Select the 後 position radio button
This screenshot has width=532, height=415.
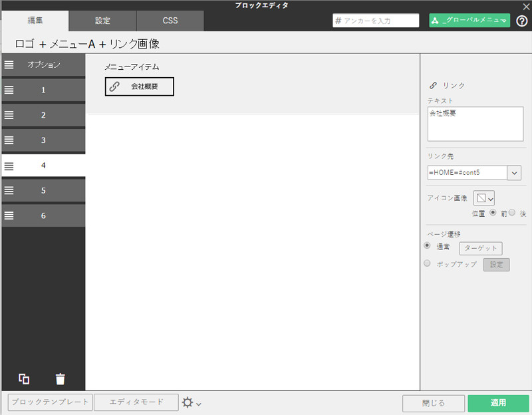512,213
